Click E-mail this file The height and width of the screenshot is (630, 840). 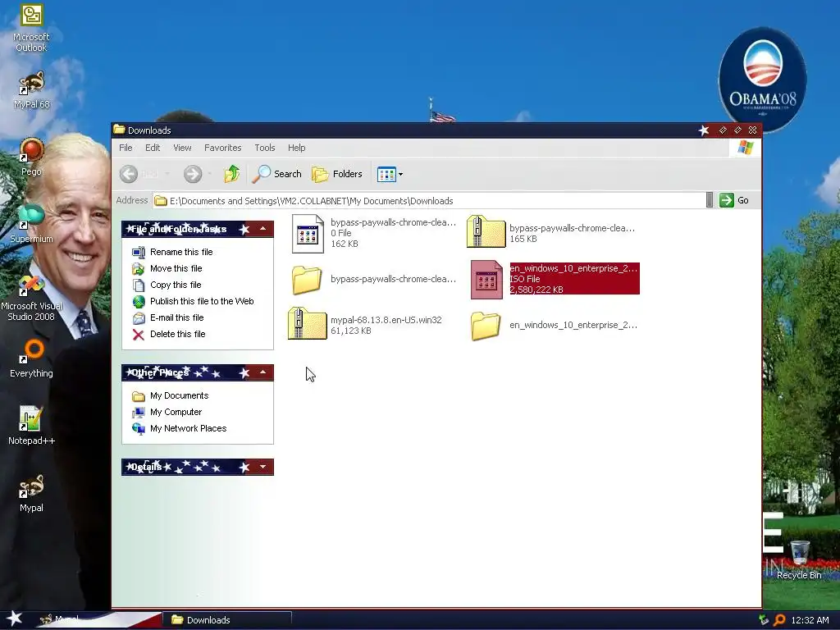pyautogui.click(x=177, y=317)
